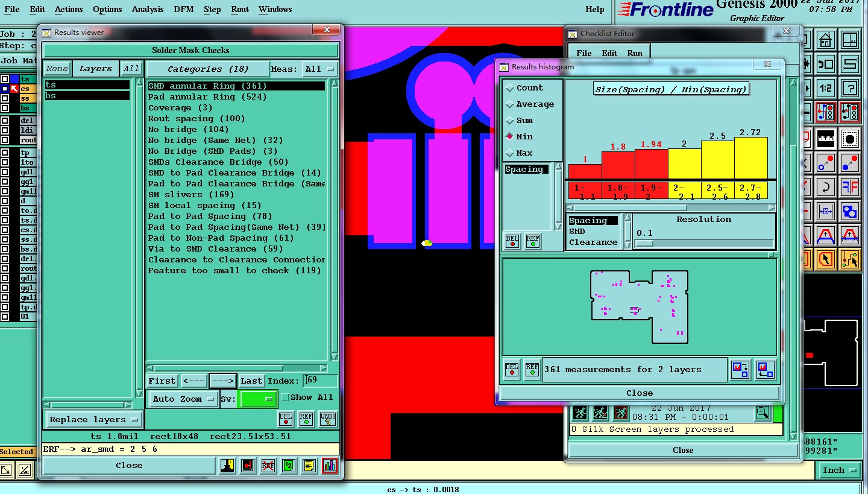Open the Replace layers dropdown

click(93, 419)
